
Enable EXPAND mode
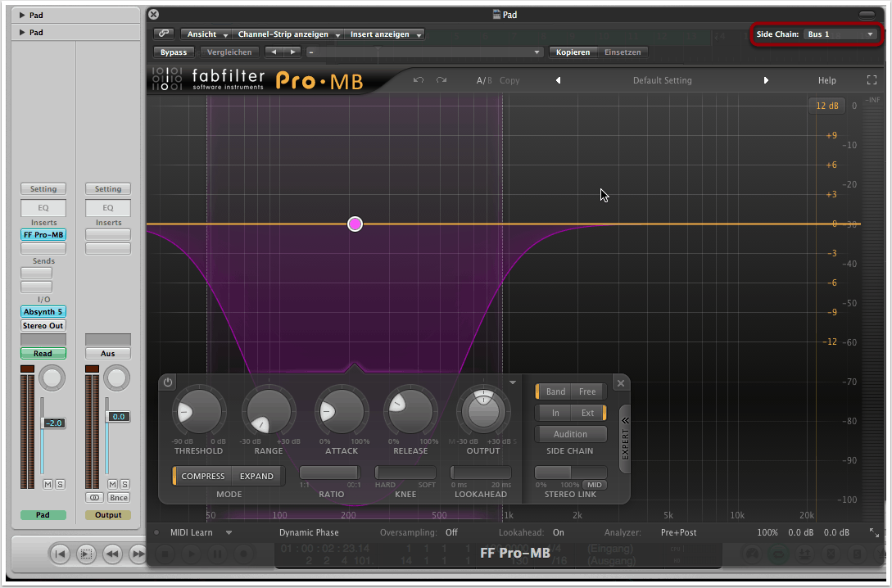click(x=256, y=476)
